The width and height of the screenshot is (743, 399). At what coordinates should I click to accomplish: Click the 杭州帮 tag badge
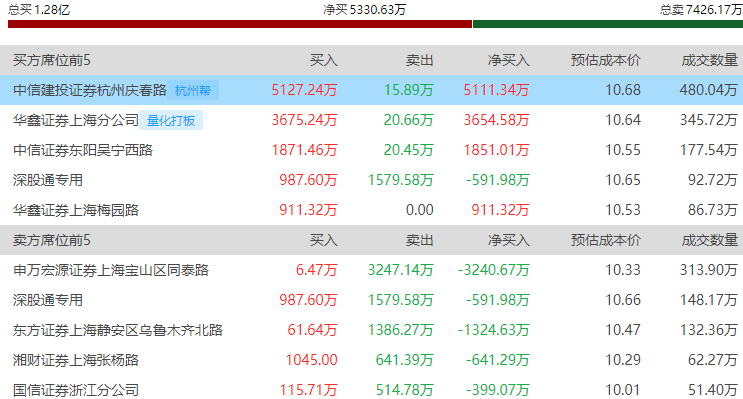coord(193,90)
